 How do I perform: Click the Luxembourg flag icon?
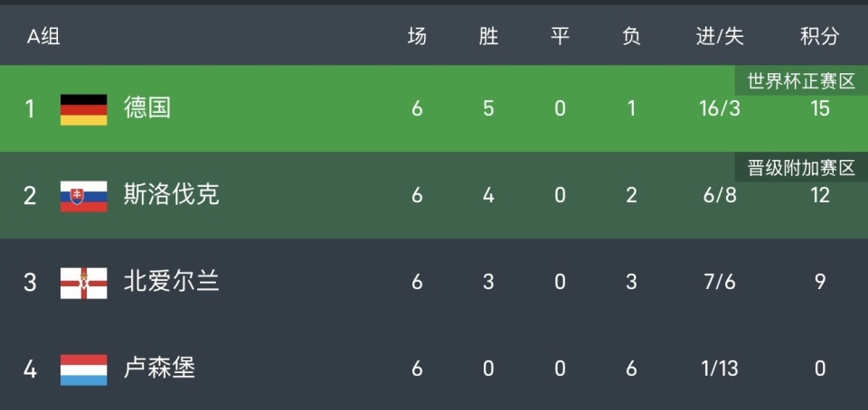[83, 369]
